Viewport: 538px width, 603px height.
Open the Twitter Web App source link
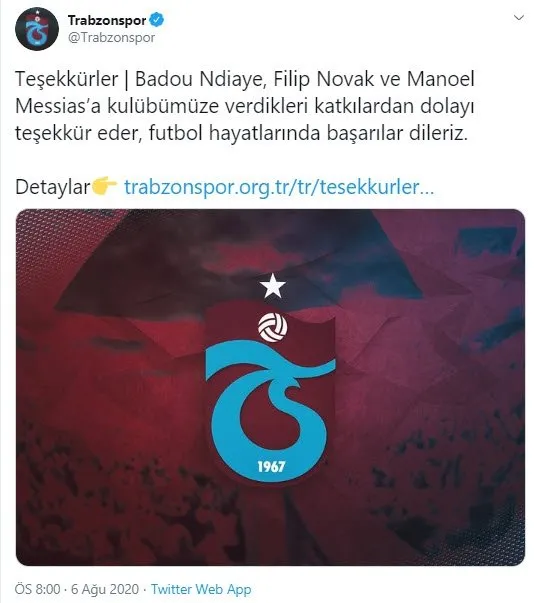click(x=201, y=589)
